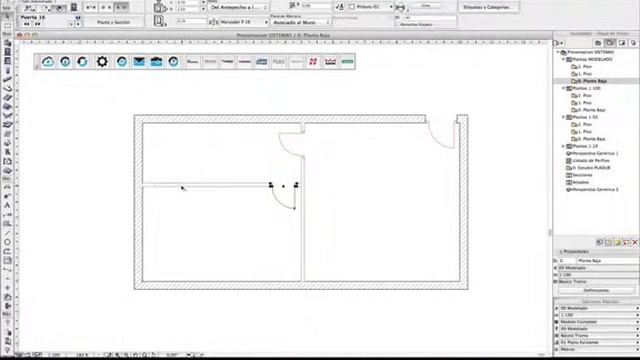Select the Marquee tool in left toolbox
The width and height of the screenshot is (640, 360).
click(7, 26)
